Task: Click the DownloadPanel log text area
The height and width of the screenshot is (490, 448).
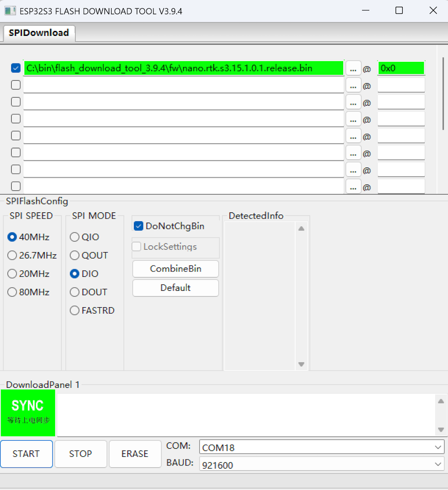Action: 246,415
